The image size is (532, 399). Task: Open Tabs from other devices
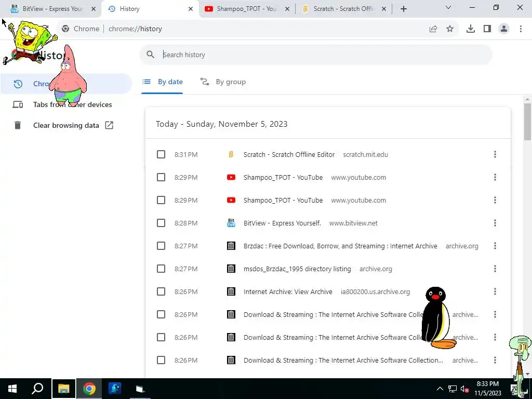[66, 104]
